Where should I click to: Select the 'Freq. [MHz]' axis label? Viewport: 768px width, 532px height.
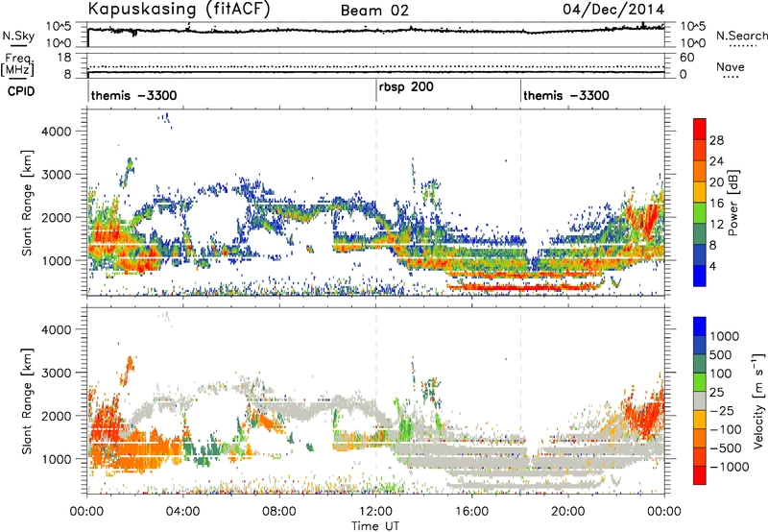(x=17, y=65)
